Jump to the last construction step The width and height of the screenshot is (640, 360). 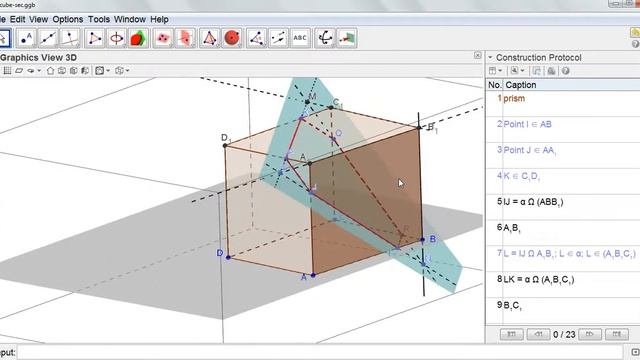(616, 334)
